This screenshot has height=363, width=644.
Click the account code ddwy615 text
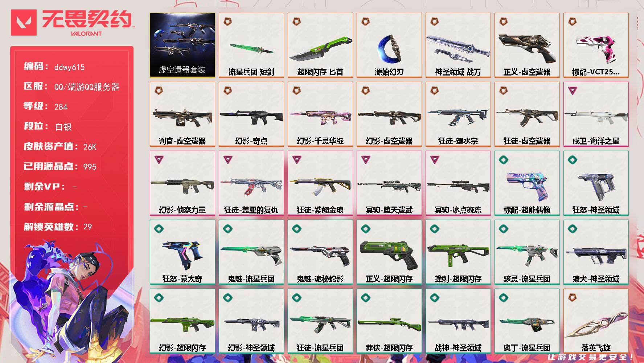(69, 67)
